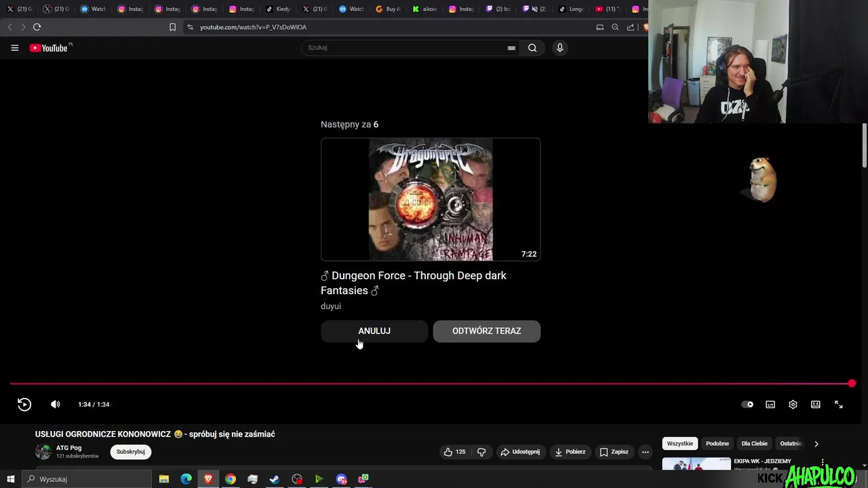Dislike the video
Screen dimensions: 868x488
481,451
